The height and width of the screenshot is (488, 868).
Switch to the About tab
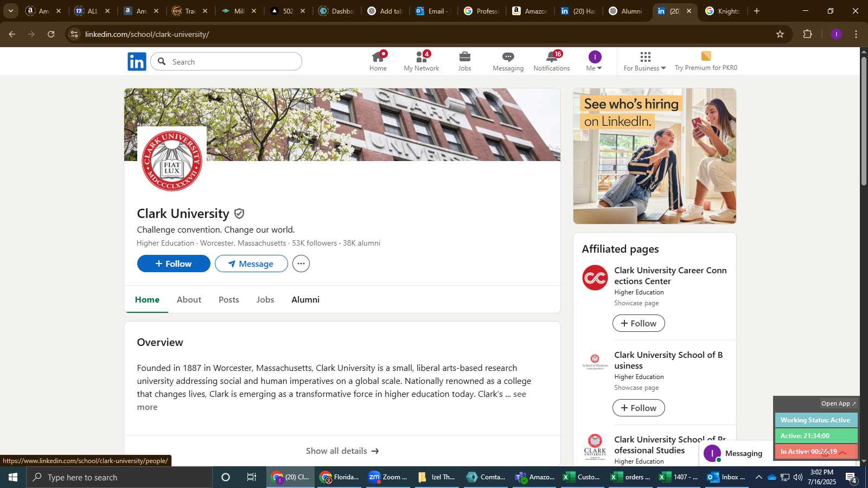pos(189,299)
